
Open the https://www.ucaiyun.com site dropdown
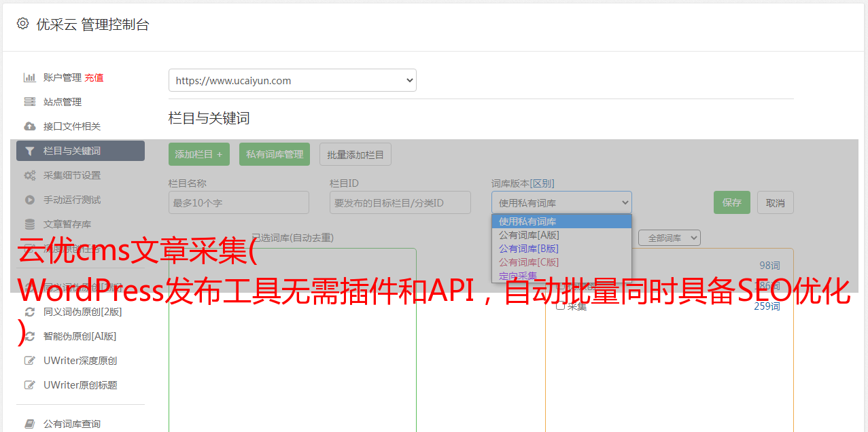[x=292, y=80]
